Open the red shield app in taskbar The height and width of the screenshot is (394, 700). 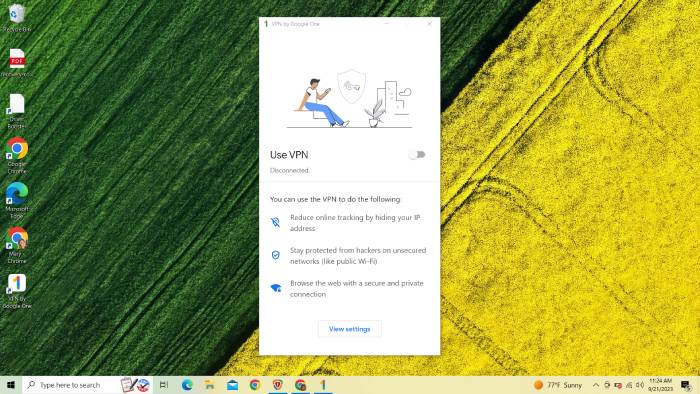[x=278, y=385]
